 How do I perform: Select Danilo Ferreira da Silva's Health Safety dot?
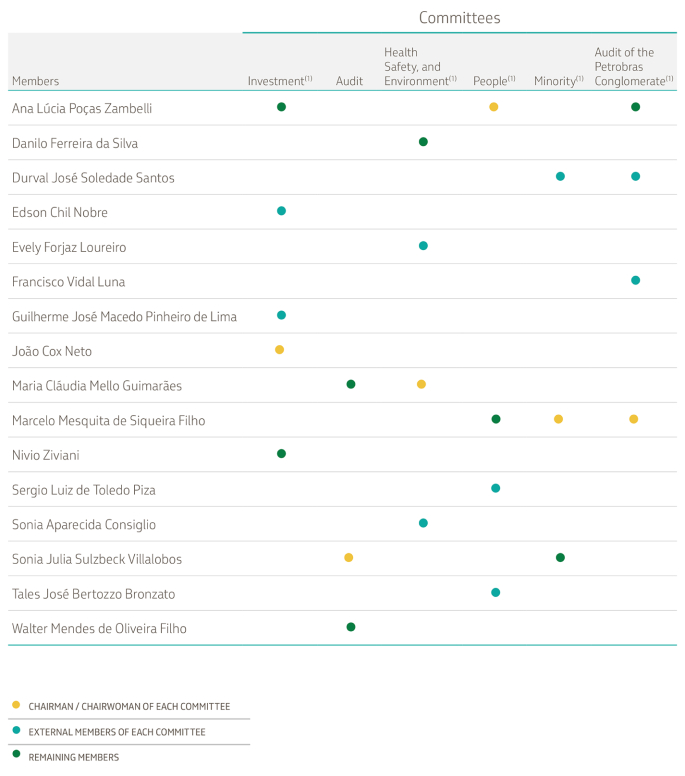pos(423,142)
